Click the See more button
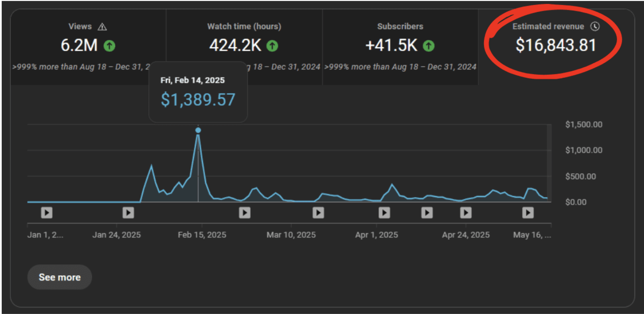644x314 pixels. tap(60, 277)
